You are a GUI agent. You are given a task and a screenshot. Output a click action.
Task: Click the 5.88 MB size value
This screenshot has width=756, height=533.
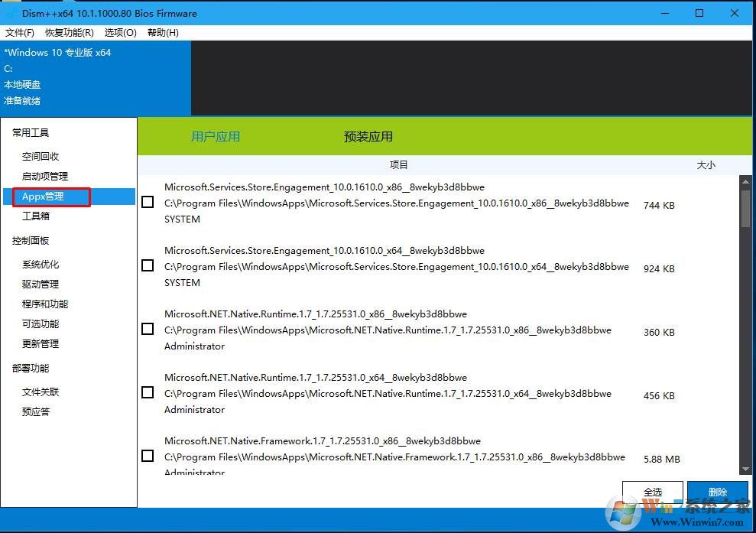click(661, 459)
